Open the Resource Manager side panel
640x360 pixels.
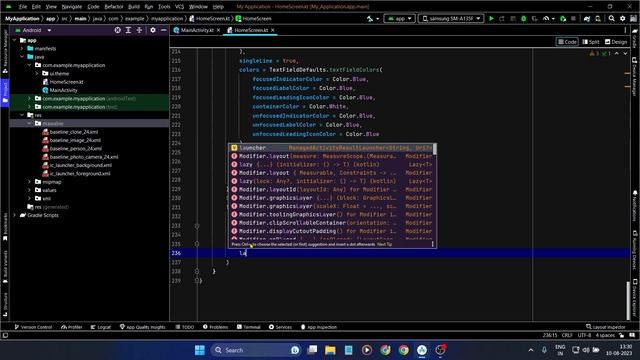(x=5, y=51)
